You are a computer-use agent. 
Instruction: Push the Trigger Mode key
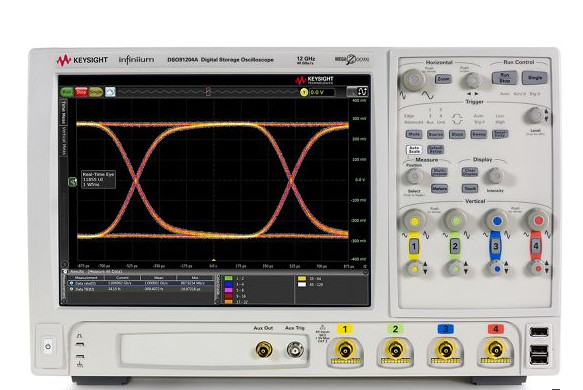(413, 134)
